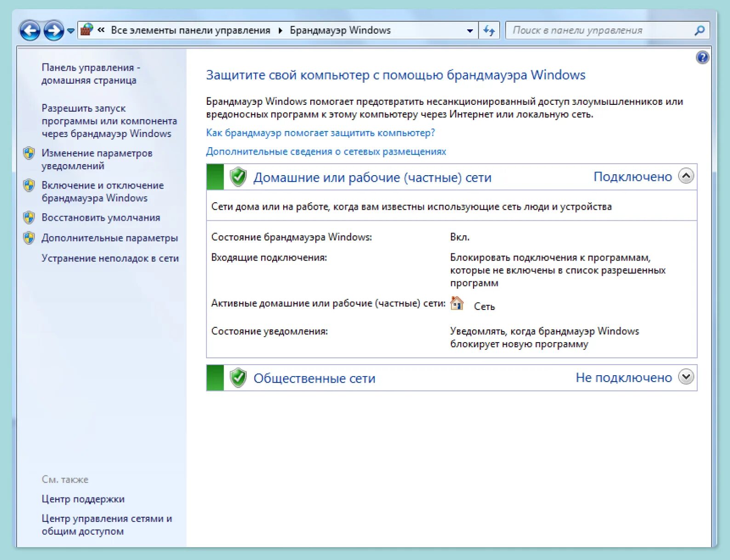The image size is (730, 560).
Task: Open Разрешить запуск программы или компонента
Action: click(109, 121)
